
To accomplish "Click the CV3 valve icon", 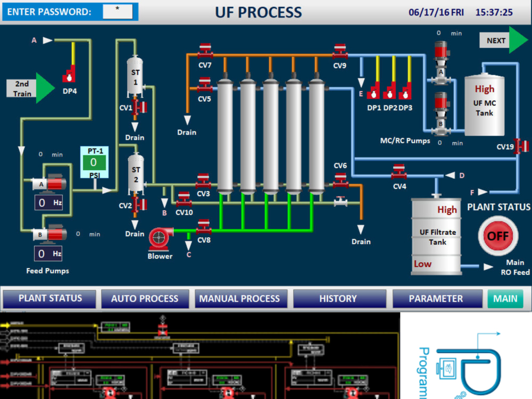I will pyautogui.click(x=203, y=181).
